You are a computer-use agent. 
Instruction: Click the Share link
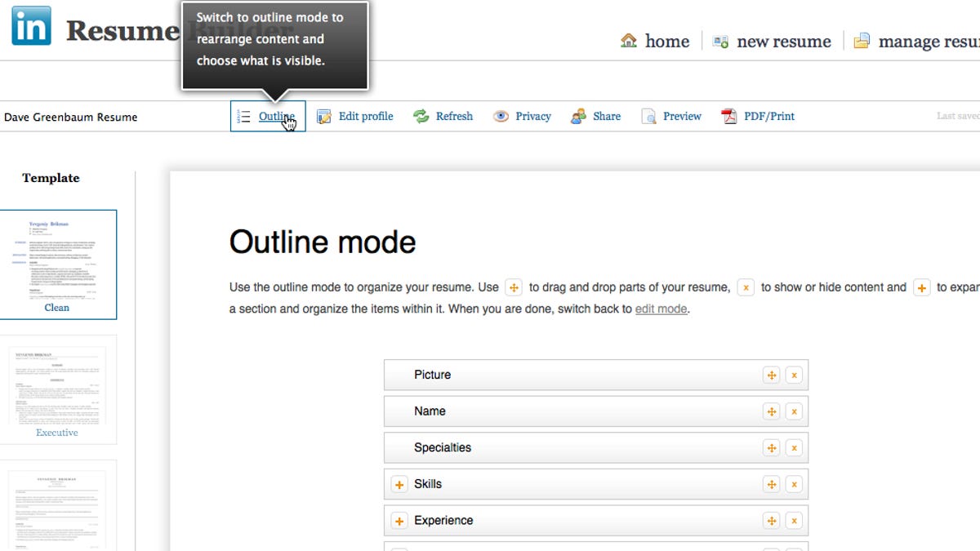[x=607, y=117]
